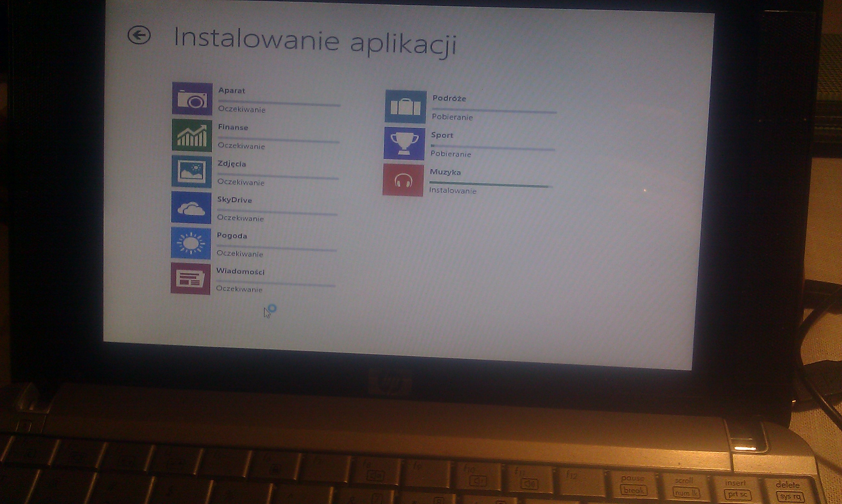Select the Sport trophy tile
The image size is (842, 504).
pyautogui.click(x=404, y=144)
